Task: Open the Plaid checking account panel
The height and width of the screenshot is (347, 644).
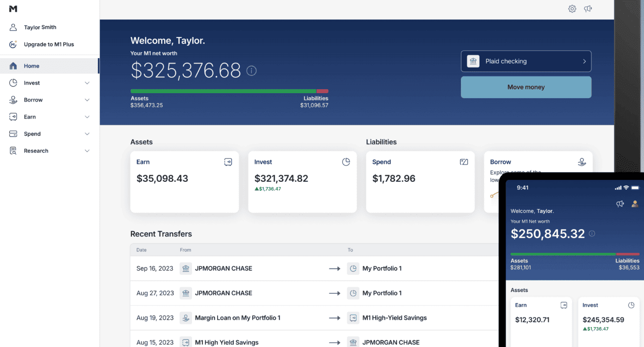Action: click(x=526, y=61)
